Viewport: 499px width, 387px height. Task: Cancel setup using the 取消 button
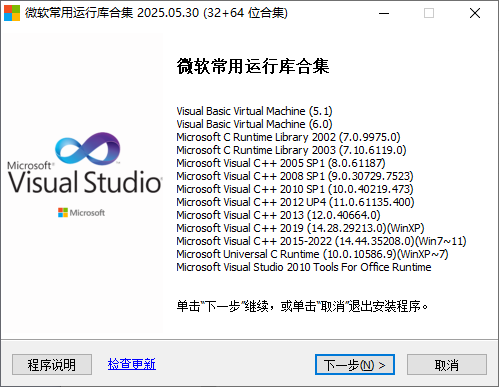click(x=447, y=365)
